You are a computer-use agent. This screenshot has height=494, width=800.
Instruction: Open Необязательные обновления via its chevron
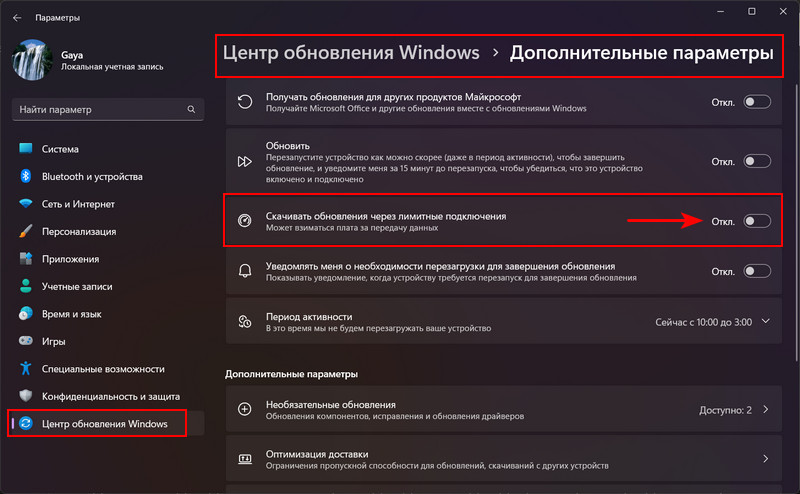coord(766,409)
